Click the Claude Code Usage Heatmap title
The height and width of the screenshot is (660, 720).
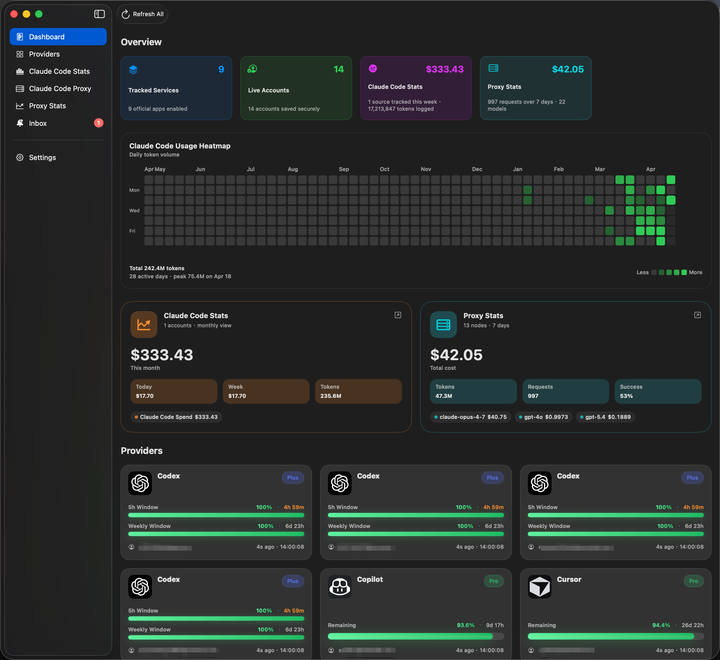180,146
